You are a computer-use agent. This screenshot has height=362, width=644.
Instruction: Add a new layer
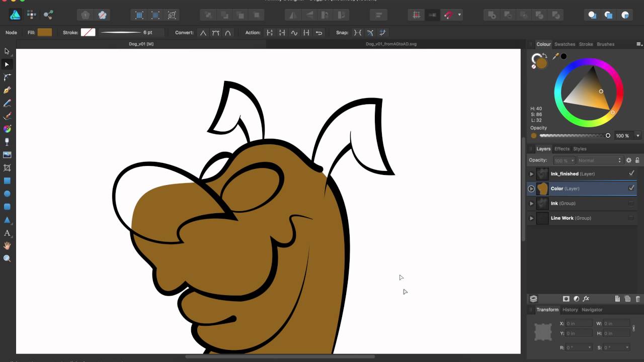[618, 299]
